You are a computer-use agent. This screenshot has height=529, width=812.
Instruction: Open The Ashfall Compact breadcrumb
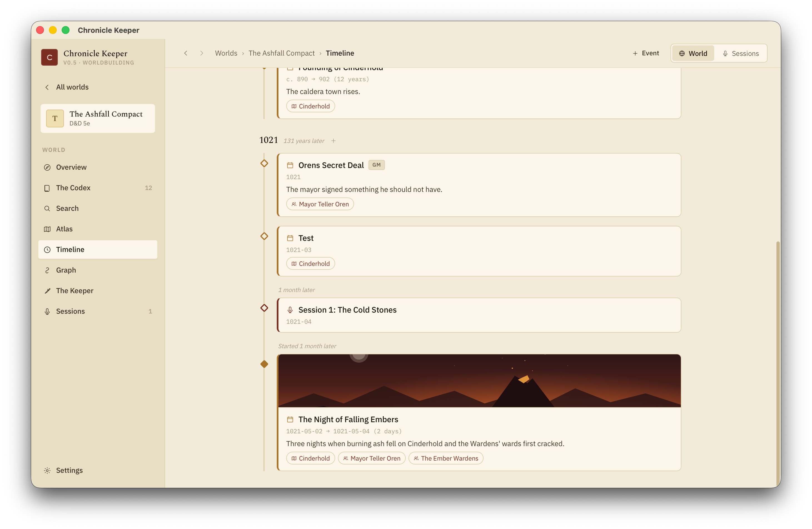[x=282, y=53]
